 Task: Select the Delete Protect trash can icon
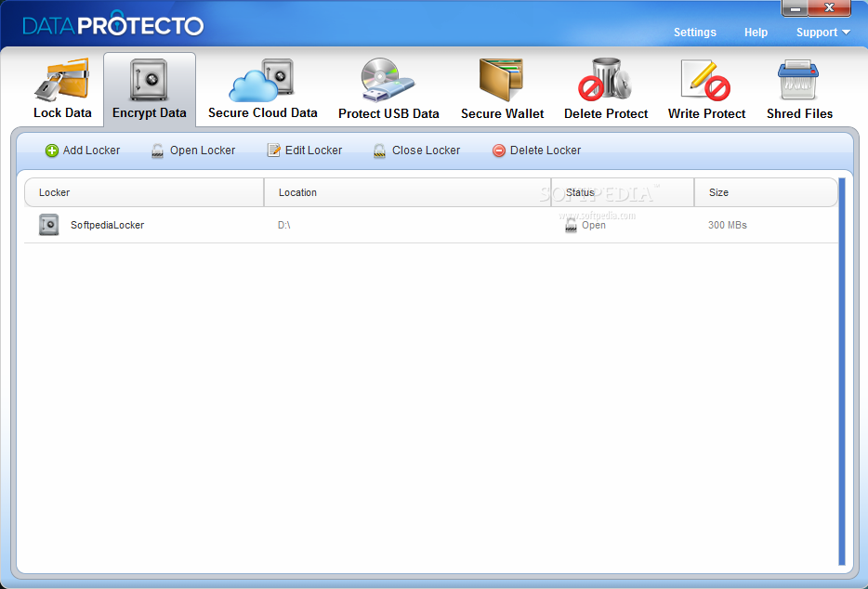pyautogui.click(x=605, y=80)
